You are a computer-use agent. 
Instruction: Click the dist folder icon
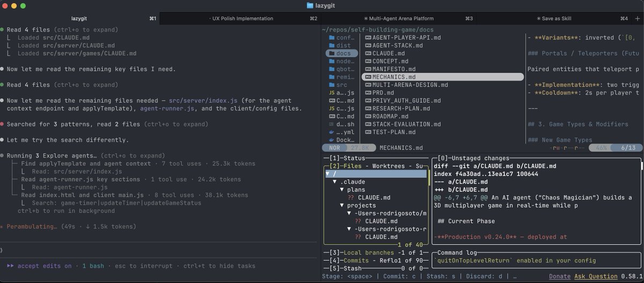[x=331, y=46]
